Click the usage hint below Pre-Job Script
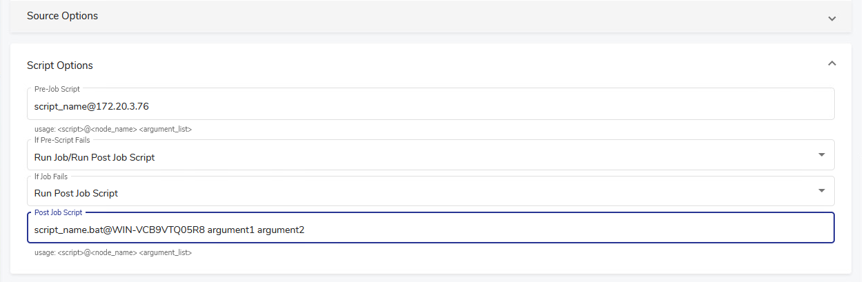Viewport: 868px width, 282px height. [x=112, y=129]
